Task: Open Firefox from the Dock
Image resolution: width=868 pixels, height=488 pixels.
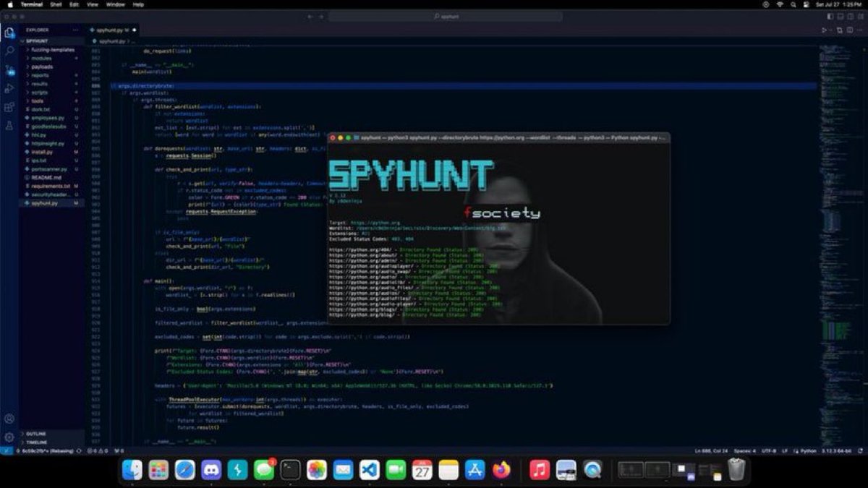Action: pos(501,470)
